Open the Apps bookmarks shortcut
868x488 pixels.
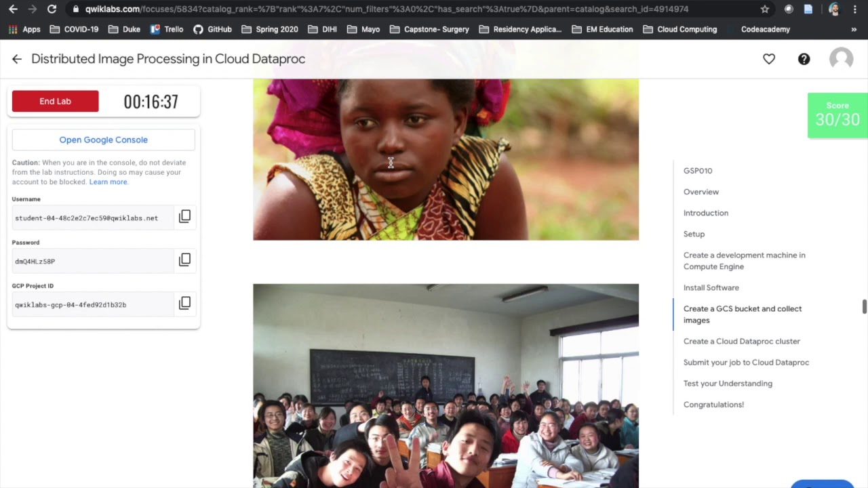(24, 30)
